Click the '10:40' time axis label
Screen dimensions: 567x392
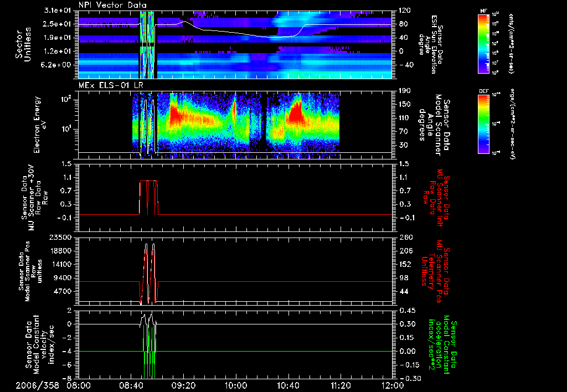288,385
